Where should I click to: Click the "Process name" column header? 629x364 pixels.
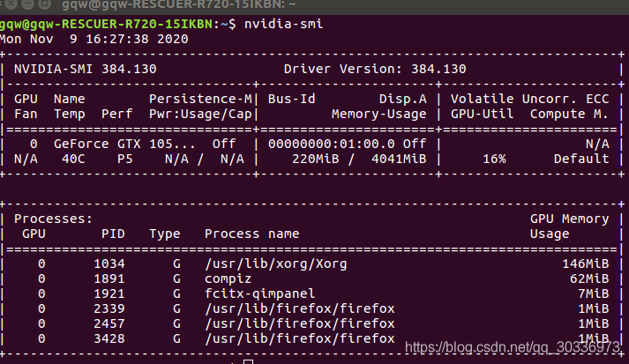pos(252,234)
